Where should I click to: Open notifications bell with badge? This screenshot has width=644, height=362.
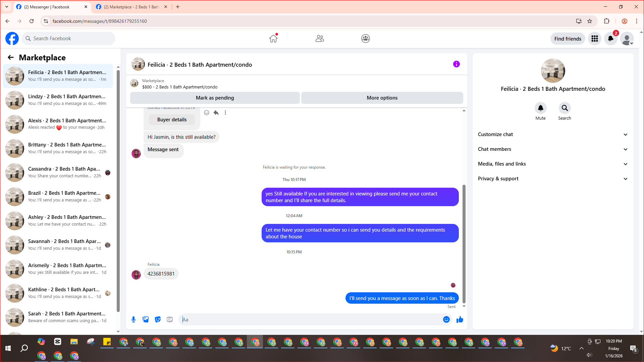610,39
